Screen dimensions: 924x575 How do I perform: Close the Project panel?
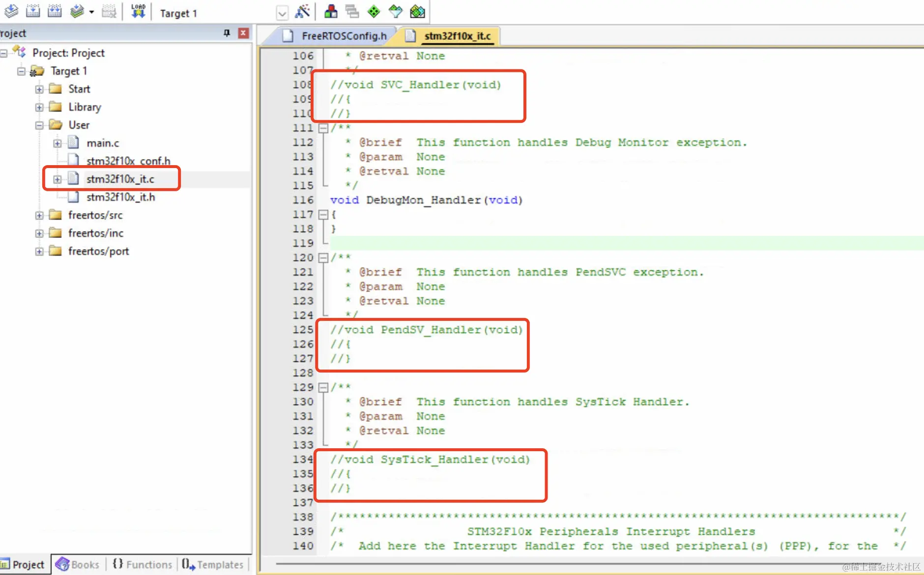pyautogui.click(x=243, y=33)
